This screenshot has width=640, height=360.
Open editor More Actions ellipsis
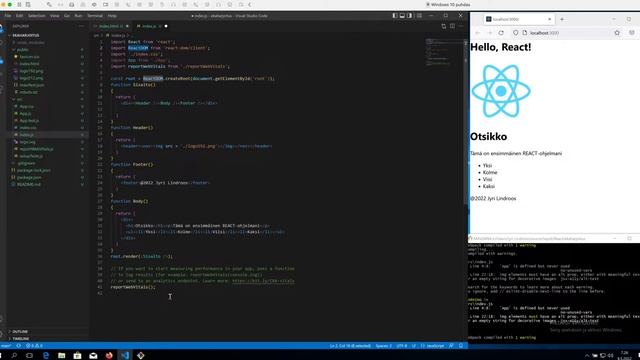[x=461, y=26]
